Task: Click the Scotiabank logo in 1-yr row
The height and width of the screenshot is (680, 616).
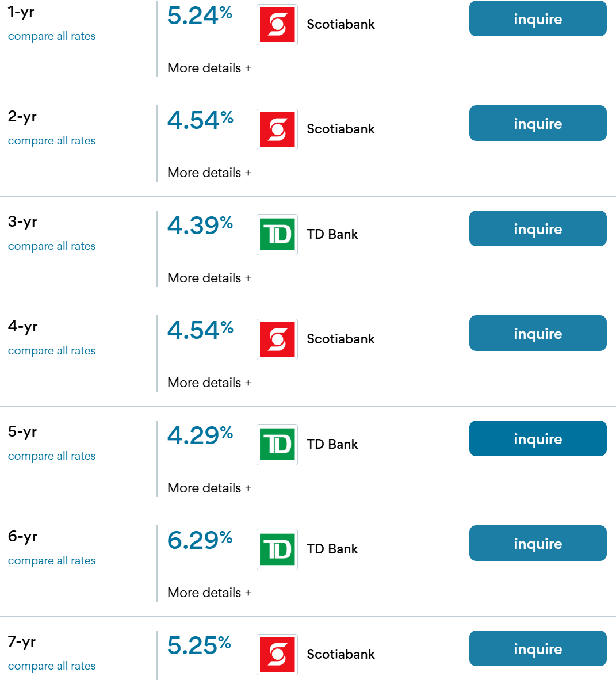Action: (x=277, y=25)
